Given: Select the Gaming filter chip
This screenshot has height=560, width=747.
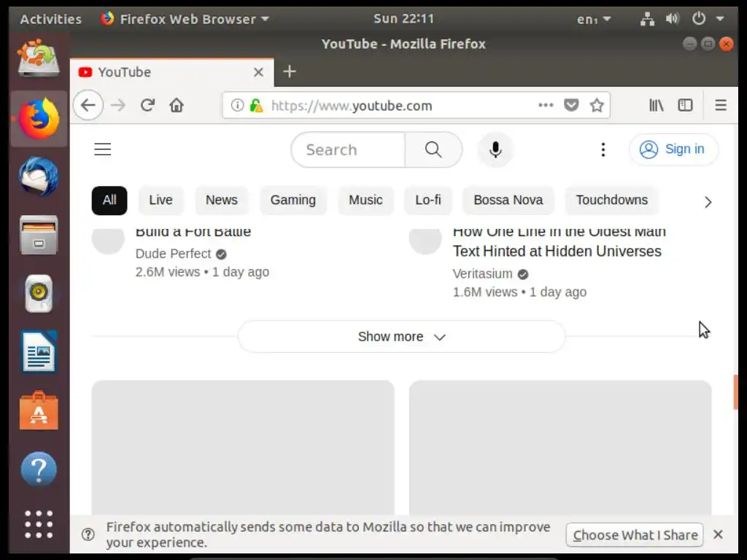Looking at the screenshot, I should click(x=293, y=201).
